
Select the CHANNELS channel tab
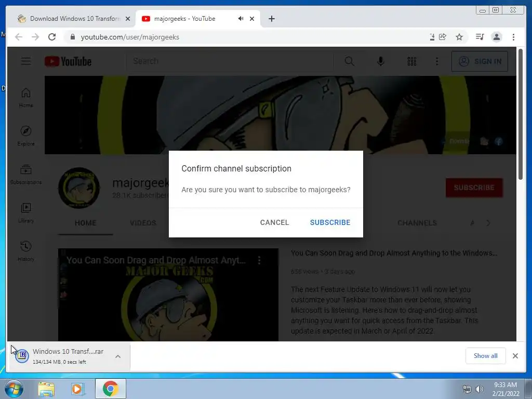coord(417,223)
